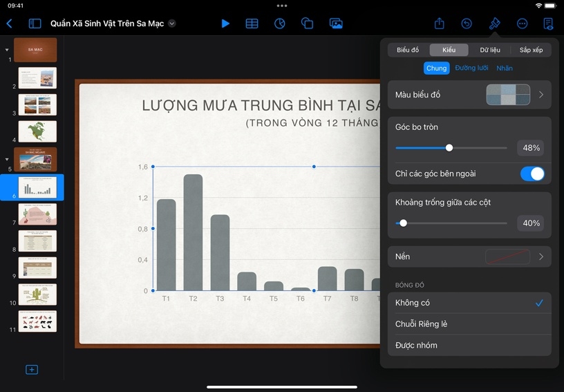Open the 'Đường lưới' subsection
This screenshot has height=392, width=564.
pos(471,68)
